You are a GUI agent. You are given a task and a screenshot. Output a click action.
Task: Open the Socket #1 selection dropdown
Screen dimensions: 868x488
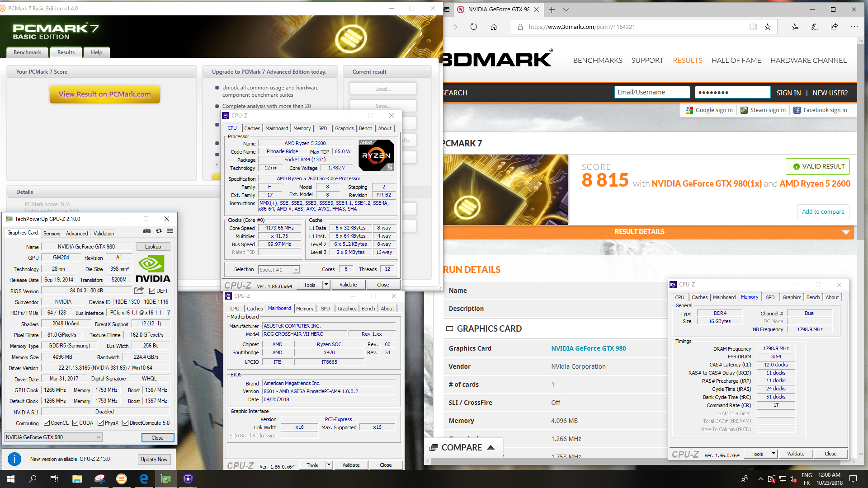[x=279, y=270]
